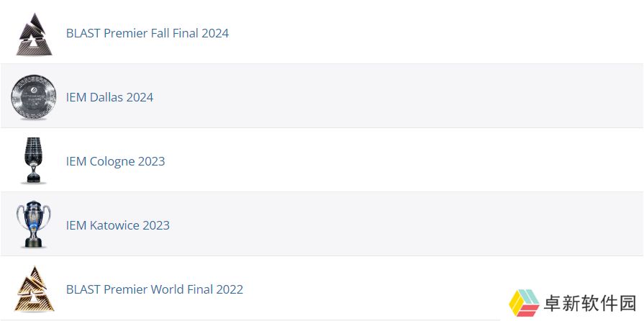
Task: Click the silver BLAST Fall Final trophy icon
Action: (x=34, y=34)
